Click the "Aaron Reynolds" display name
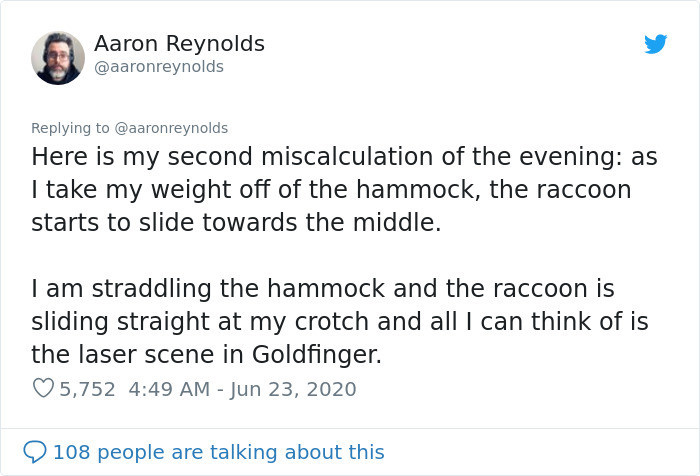700x476 pixels. coord(179,44)
